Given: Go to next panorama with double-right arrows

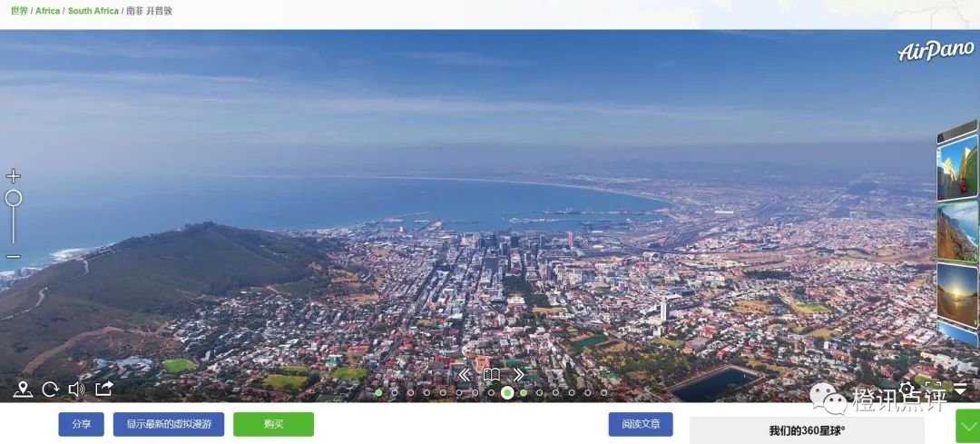Looking at the screenshot, I should coord(519,375).
